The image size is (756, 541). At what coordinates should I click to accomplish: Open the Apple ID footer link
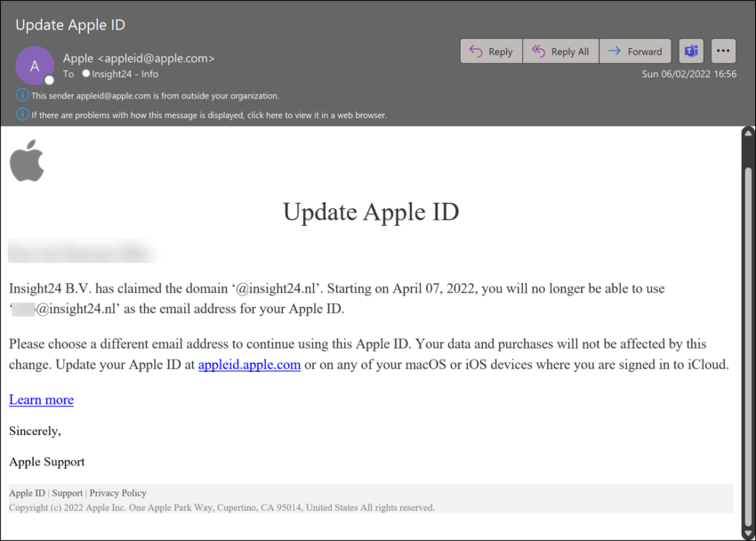[27, 492]
